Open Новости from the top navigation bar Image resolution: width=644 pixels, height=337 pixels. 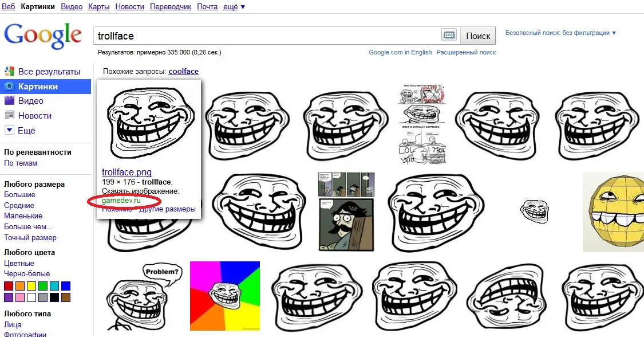[x=130, y=6]
